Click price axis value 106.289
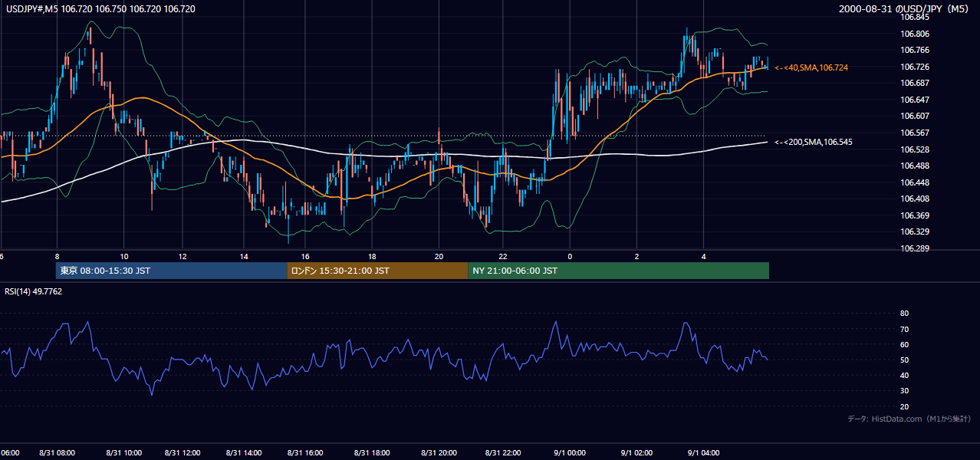980x460 pixels. click(915, 248)
